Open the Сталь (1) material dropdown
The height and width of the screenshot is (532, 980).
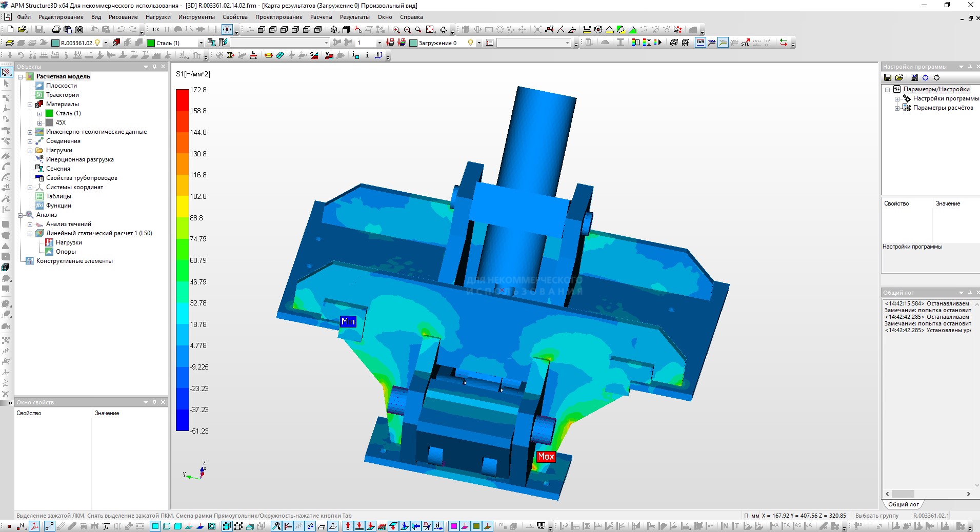[x=201, y=43]
